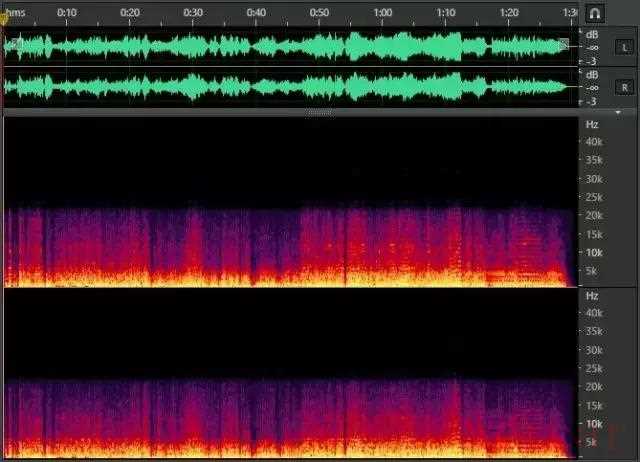Click the divider grip between waveform and spectrogram
Image resolution: width=640 pixels, height=462 pixels.
(320, 113)
